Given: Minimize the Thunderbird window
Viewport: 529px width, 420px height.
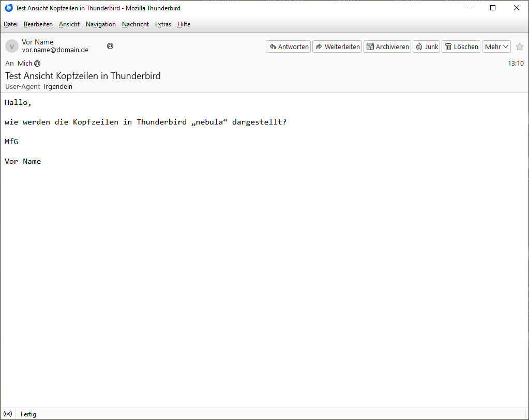Looking at the screenshot, I should pyautogui.click(x=470, y=8).
